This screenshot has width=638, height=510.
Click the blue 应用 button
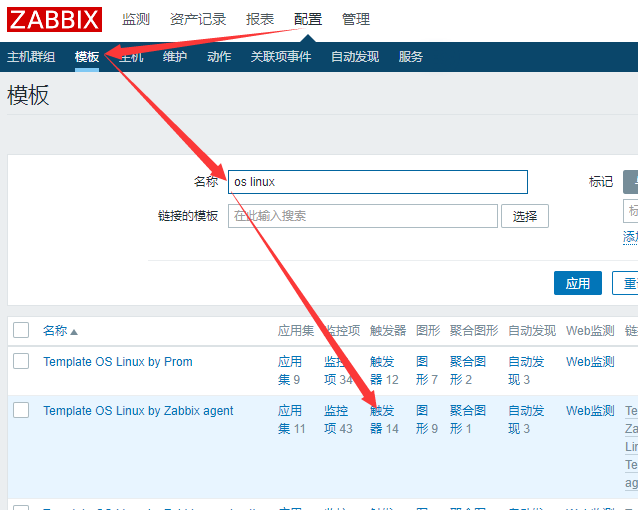[x=578, y=283]
